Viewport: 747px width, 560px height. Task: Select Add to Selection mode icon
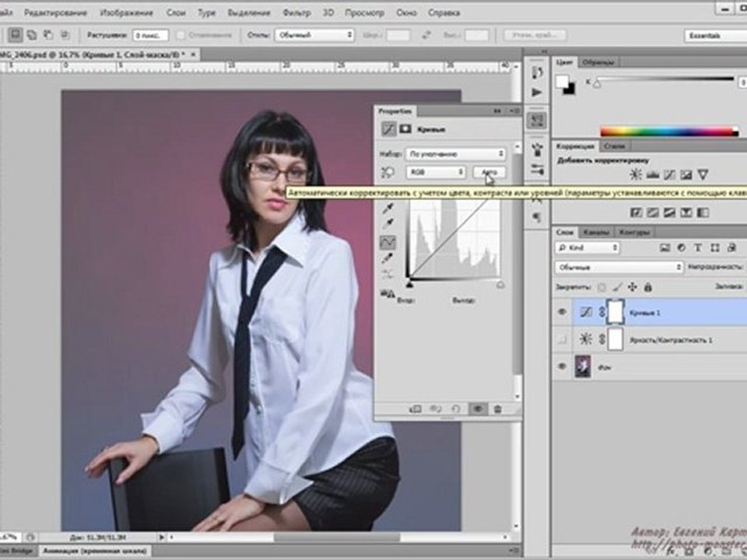[x=31, y=35]
